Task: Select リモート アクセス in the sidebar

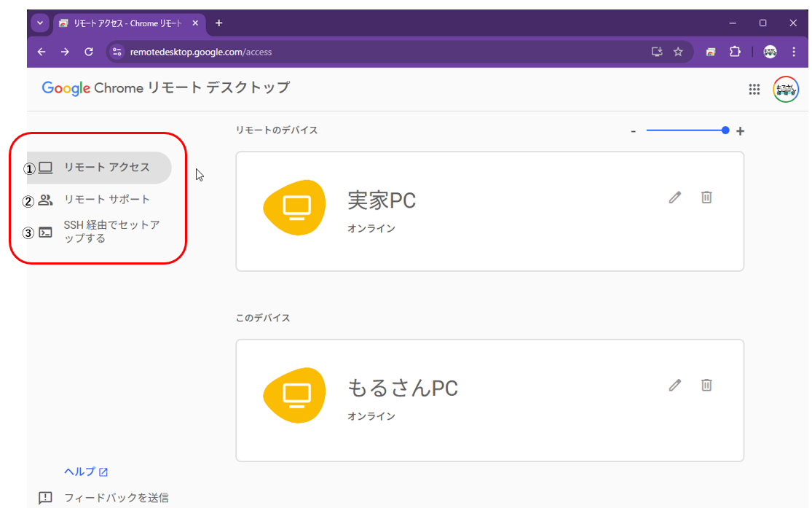Action: coord(106,168)
